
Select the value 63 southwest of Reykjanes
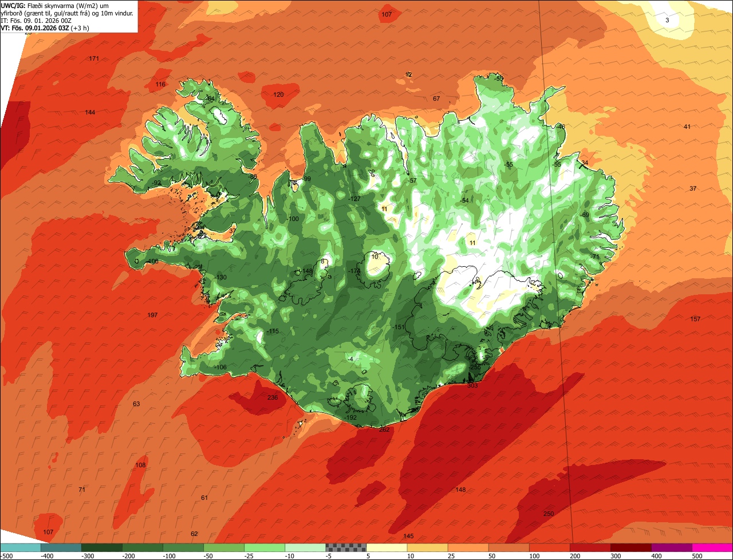tap(136, 404)
